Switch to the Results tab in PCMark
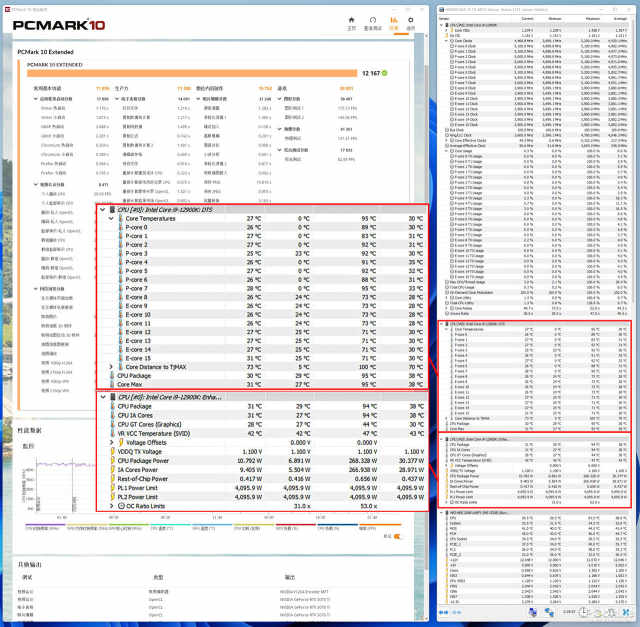 [x=394, y=22]
